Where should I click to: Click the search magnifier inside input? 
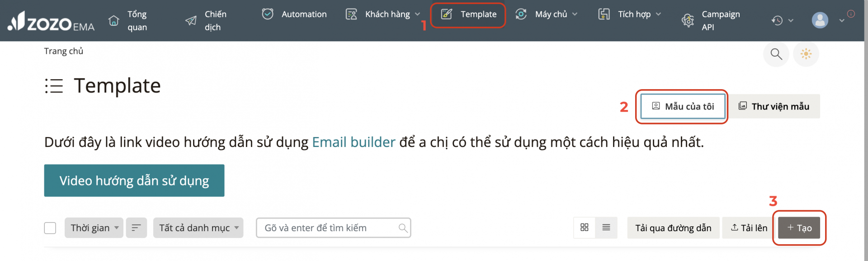(403, 228)
